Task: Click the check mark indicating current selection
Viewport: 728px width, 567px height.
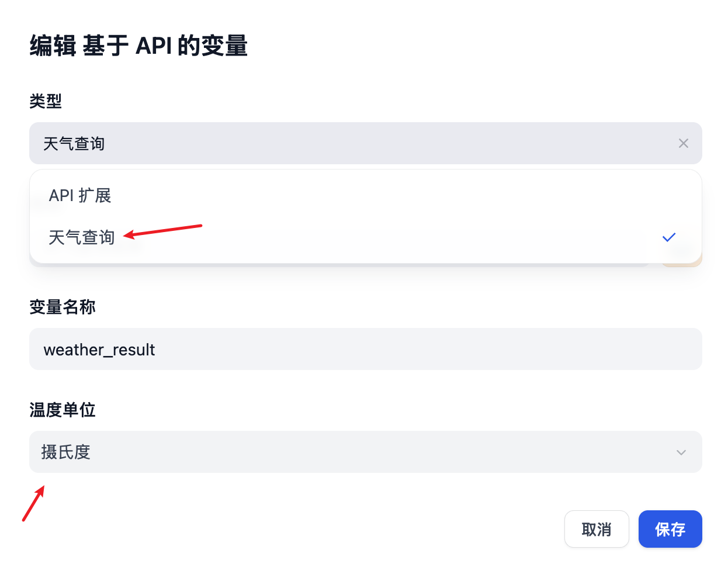Action: [668, 237]
